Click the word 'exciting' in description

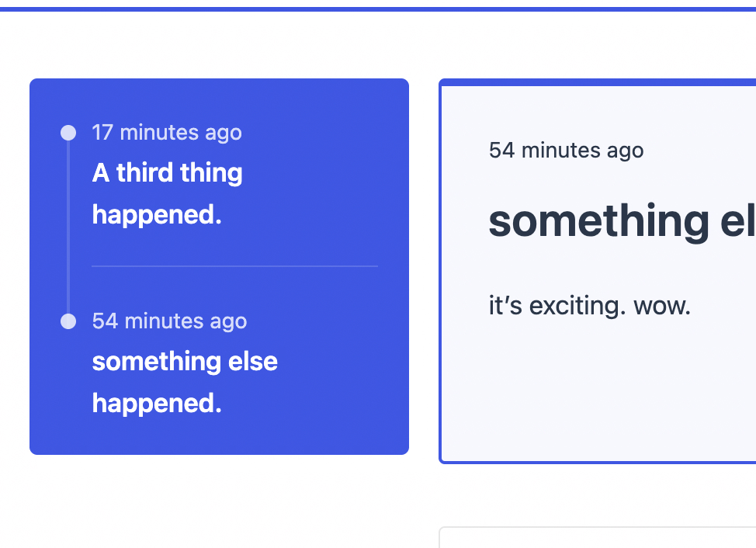coord(576,306)
